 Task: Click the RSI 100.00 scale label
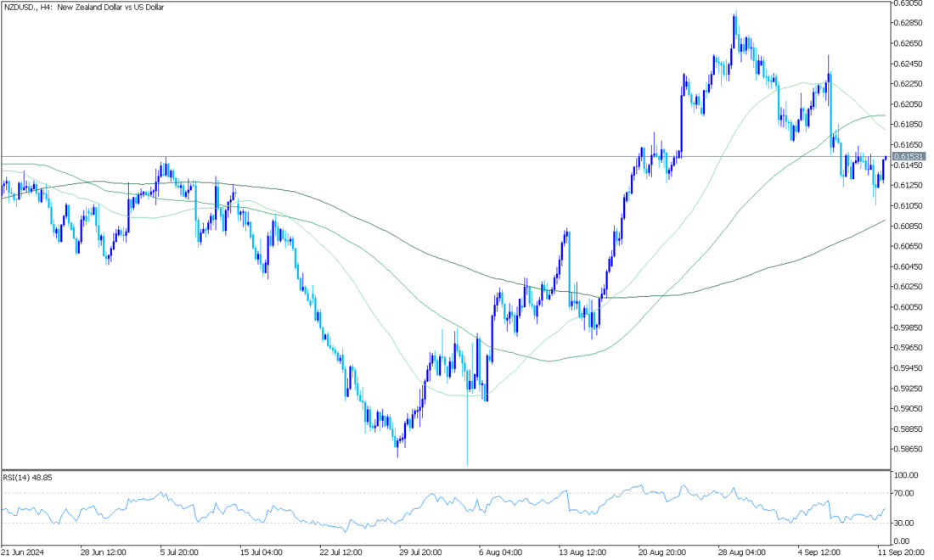(x=906, y=475)
